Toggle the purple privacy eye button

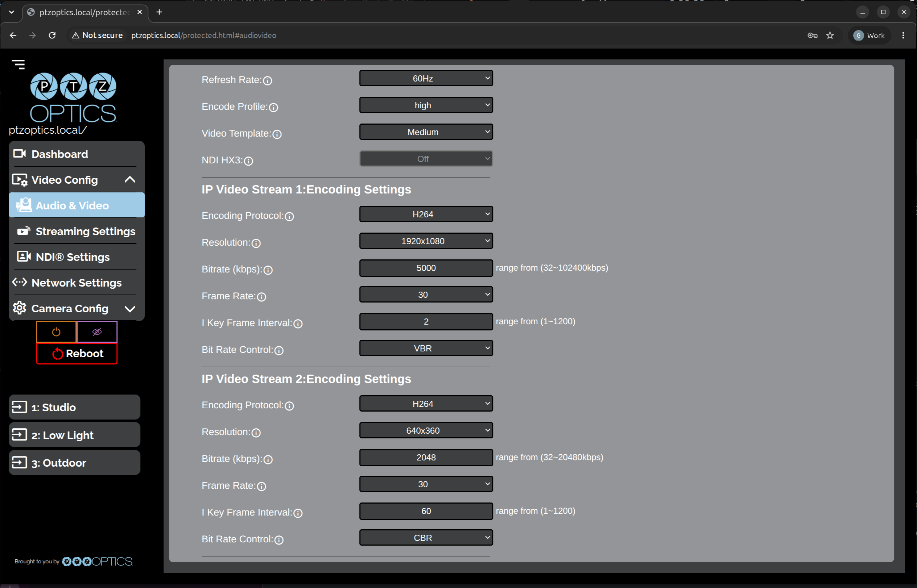(x=97, y=332)
